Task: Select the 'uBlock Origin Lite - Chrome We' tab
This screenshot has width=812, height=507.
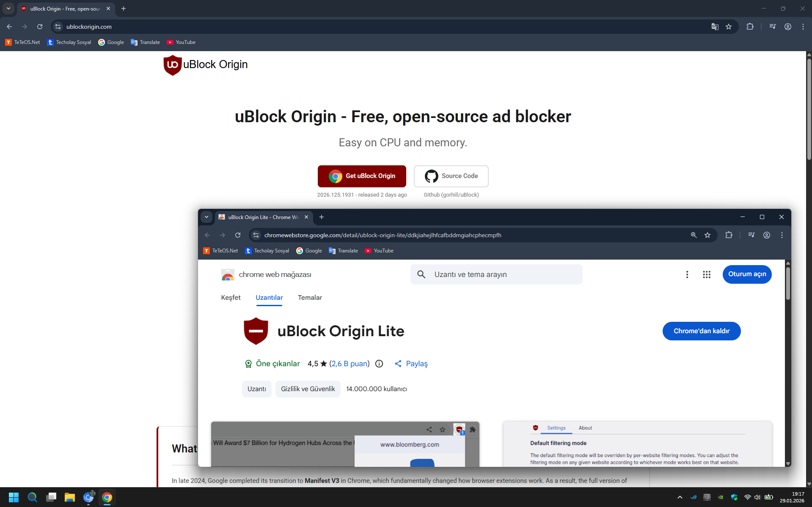Action: coord(264,217)
